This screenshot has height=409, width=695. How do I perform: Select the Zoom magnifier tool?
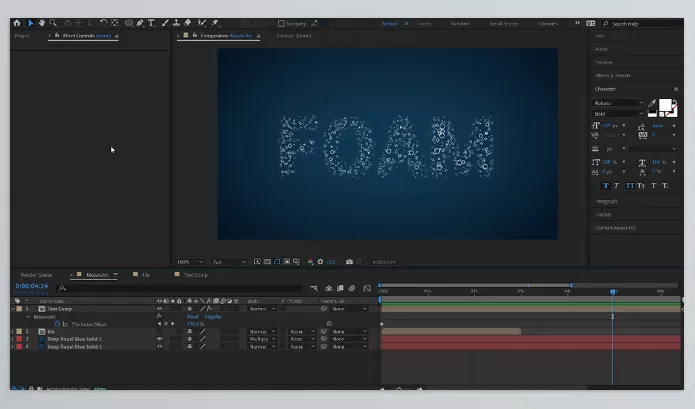coord(53,23)
